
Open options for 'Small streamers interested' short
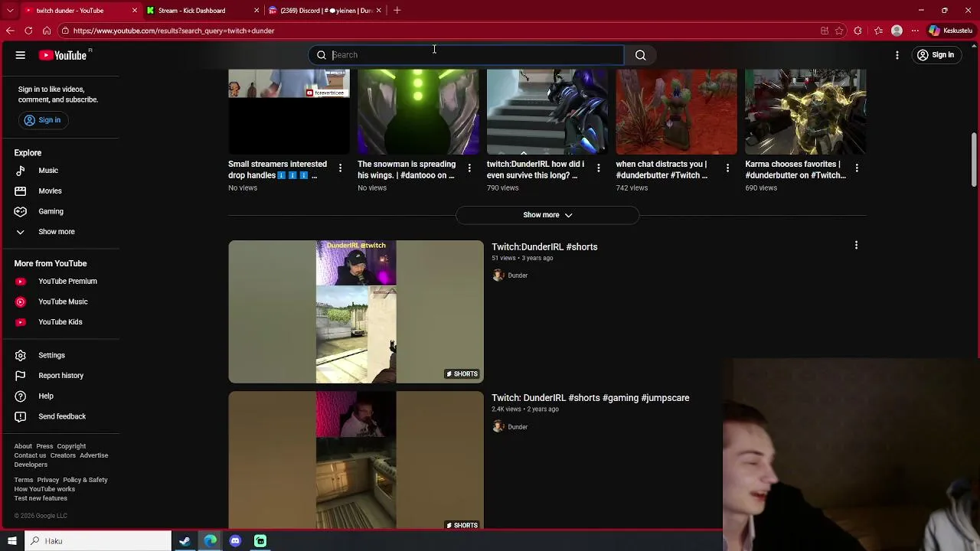(x=341, y=168)
